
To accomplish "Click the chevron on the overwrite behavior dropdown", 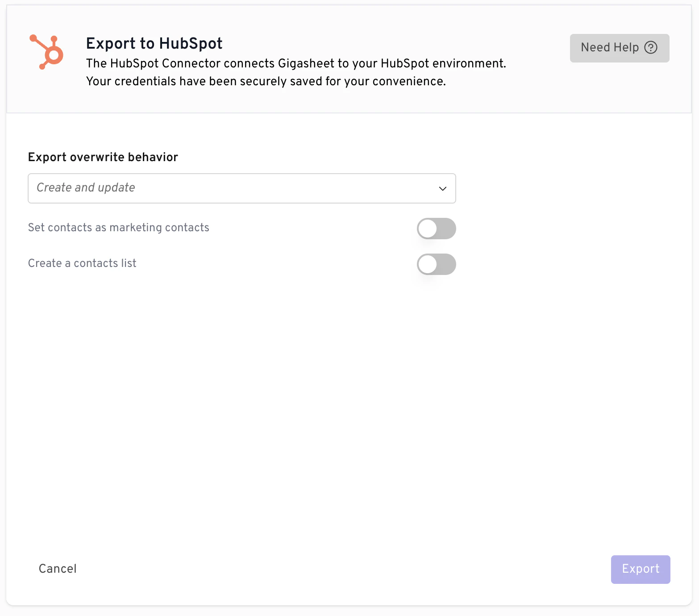I will click(x=442, y=188).
